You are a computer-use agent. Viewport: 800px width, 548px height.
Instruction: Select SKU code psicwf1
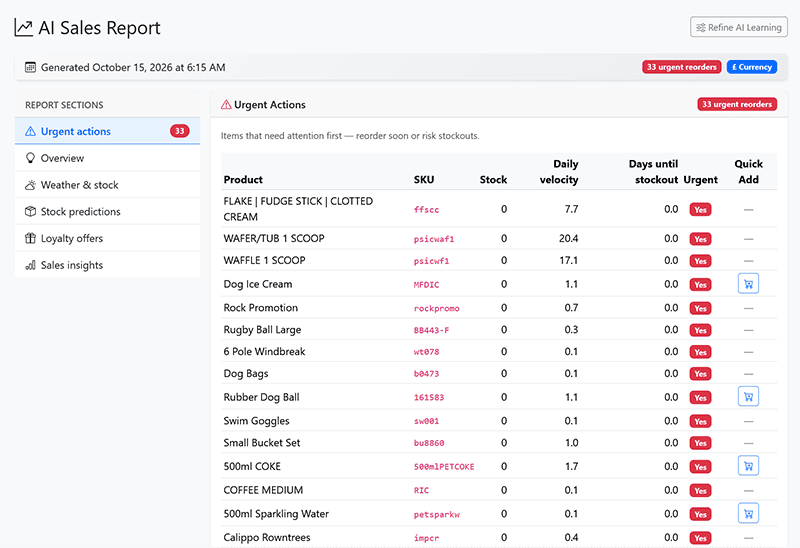pyautogui.click(x=431, y=261)
